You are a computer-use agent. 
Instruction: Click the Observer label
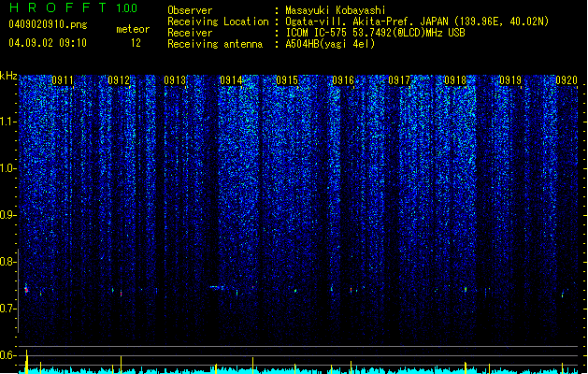(x=190, y=10)
